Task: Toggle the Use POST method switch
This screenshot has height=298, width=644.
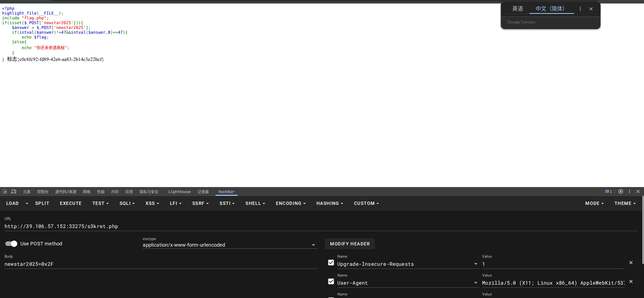Action: pos(11,244)
